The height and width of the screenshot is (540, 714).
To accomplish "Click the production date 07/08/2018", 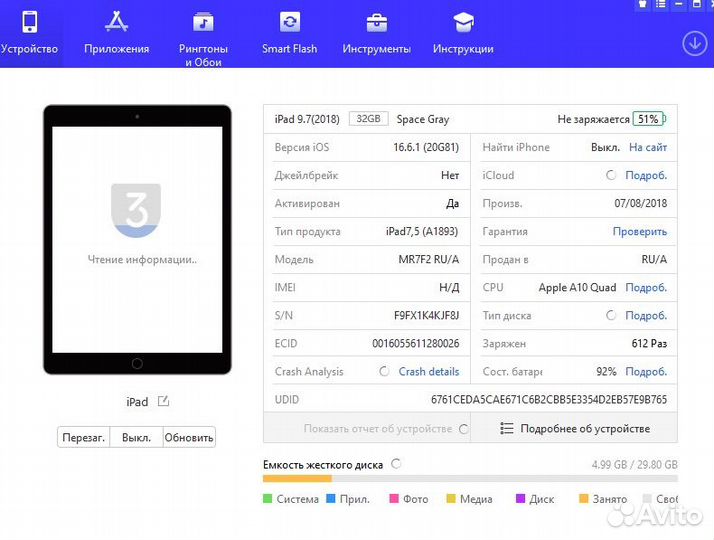I will pyautogui.click(x=640, y=204).
